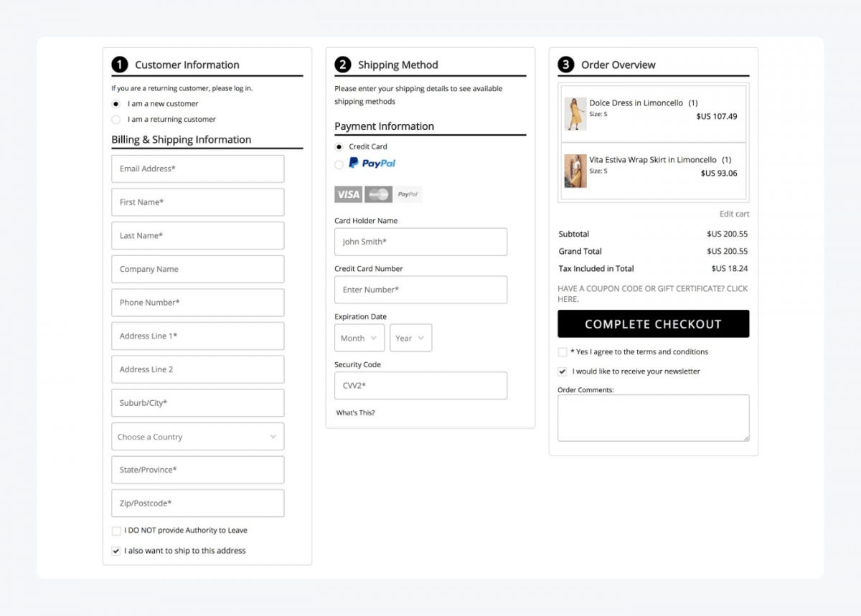Click the 'Grand Total' label
Screen dimensions: 861x616
pos(580,252)
